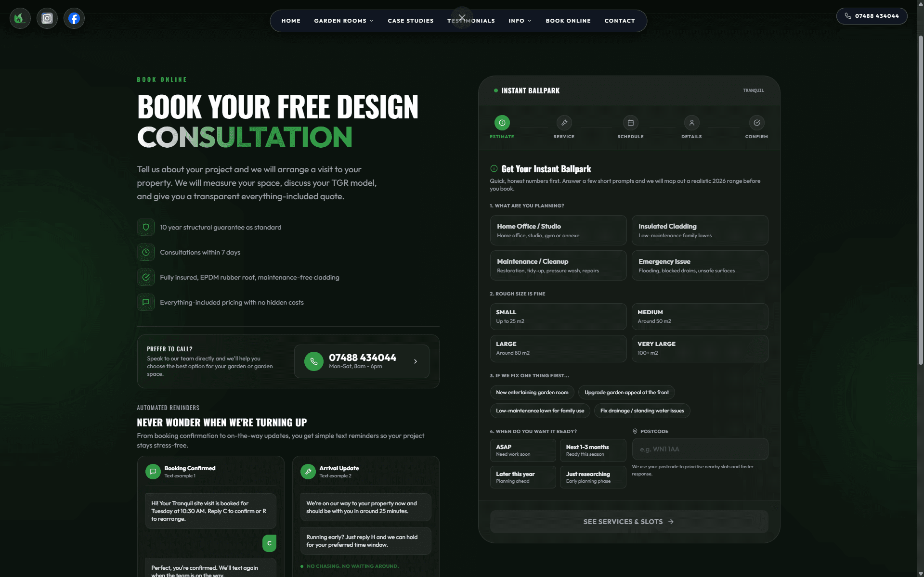Click the Confirm checkmark step icon
This screenshot has width=924, height=577.
[756, 123]
